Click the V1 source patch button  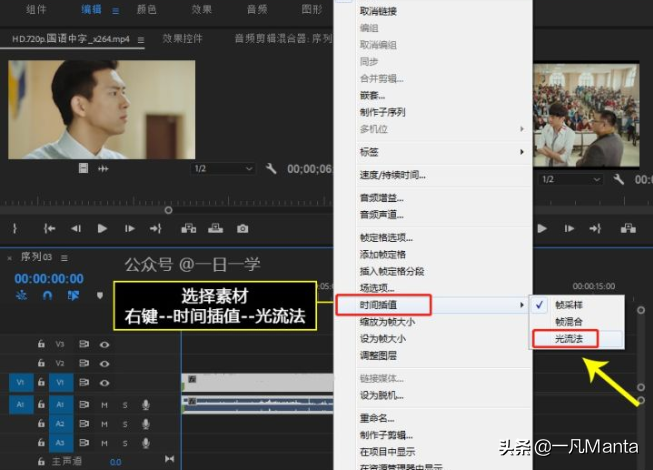point(21,383)
